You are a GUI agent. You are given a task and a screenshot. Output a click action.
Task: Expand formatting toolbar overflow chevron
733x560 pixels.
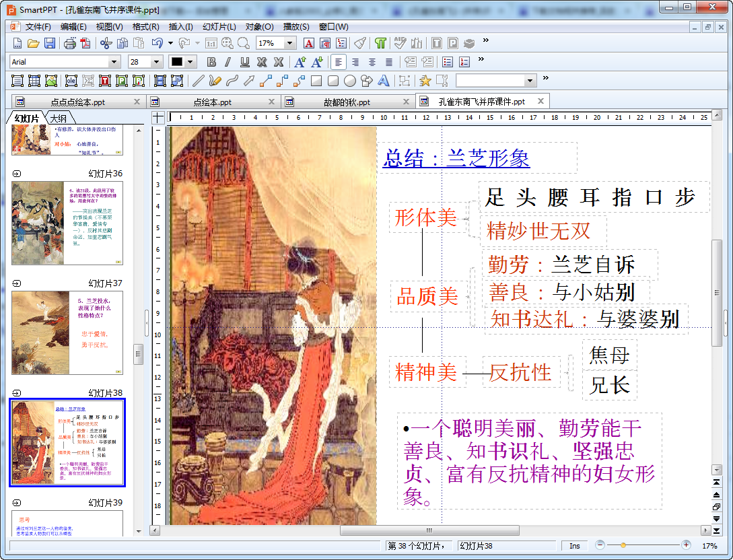pos(481,59)
